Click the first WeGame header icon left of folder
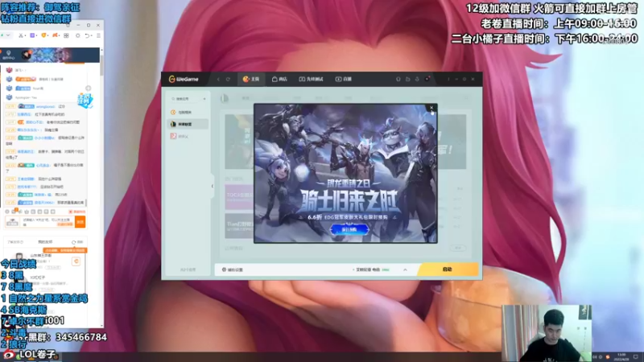This screenshot has width=644, height=362. tap(398, 79)
